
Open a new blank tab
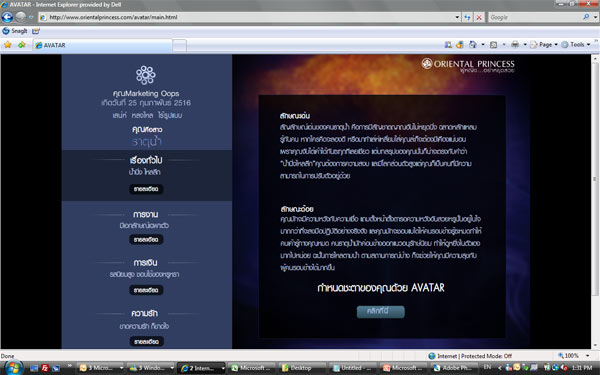pos(179,46)
